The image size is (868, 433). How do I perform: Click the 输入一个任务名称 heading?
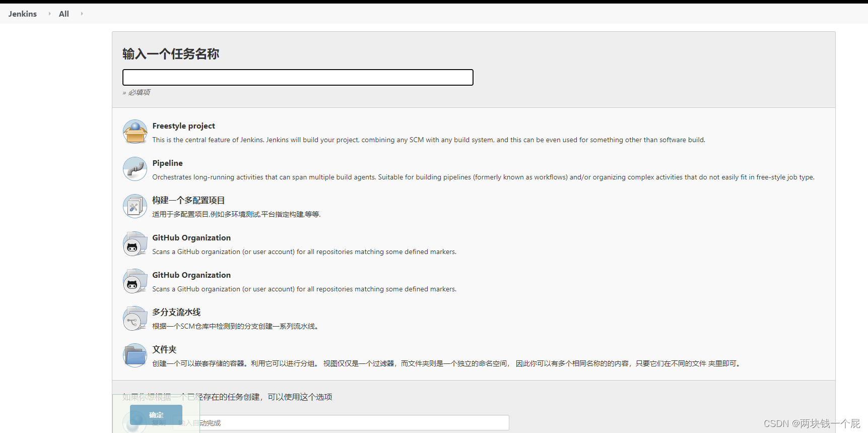pyautogui.click(x=171, y=54)
